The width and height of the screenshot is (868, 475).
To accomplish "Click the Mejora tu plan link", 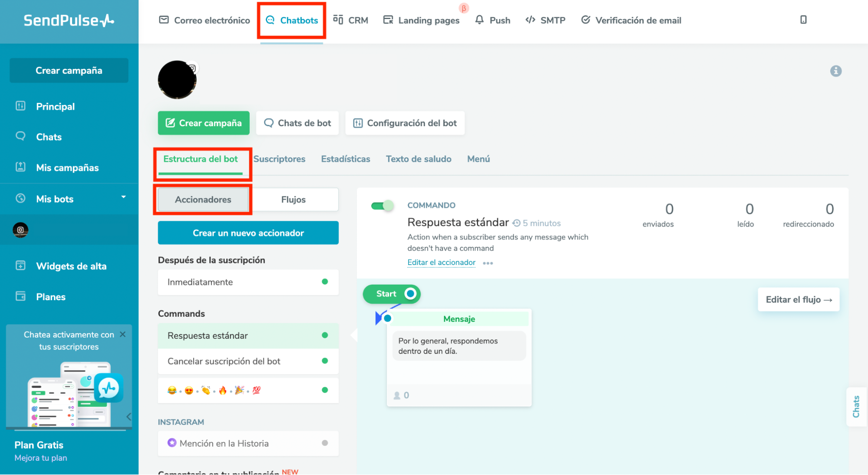I will [x=41, y=458].
